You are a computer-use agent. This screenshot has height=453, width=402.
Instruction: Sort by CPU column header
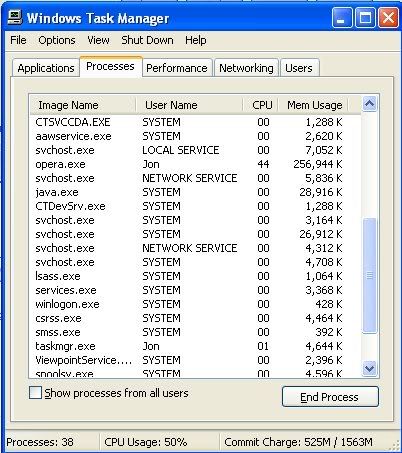pyautogui.click(x=260, y=105)
